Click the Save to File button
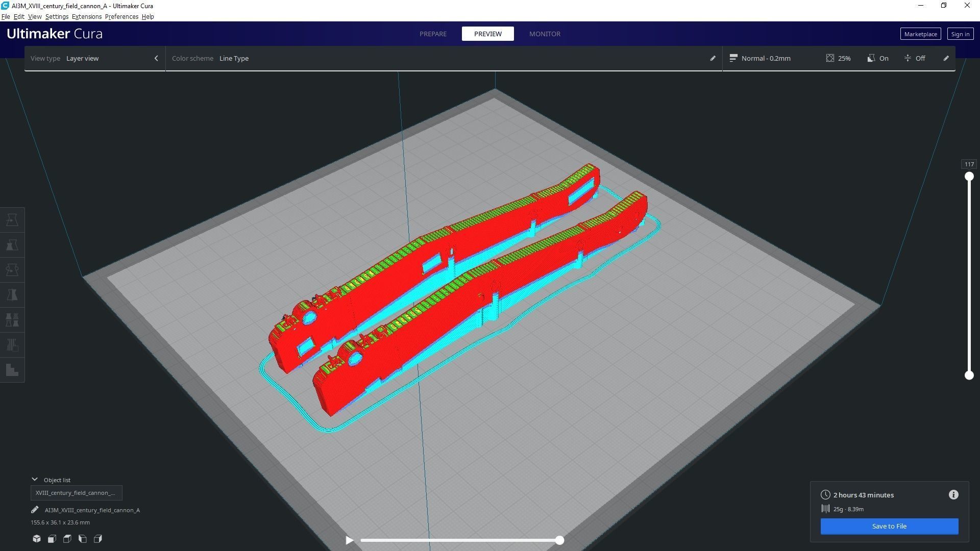Screen dimensions: 980x551 (x=889, y=526)
